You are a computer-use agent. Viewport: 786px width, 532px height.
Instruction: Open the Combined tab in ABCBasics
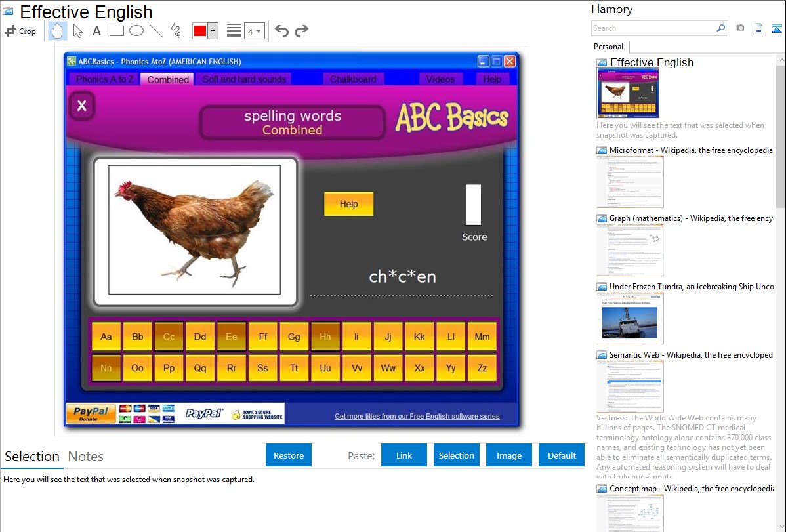pyautogui.click(x=167, y=79)
